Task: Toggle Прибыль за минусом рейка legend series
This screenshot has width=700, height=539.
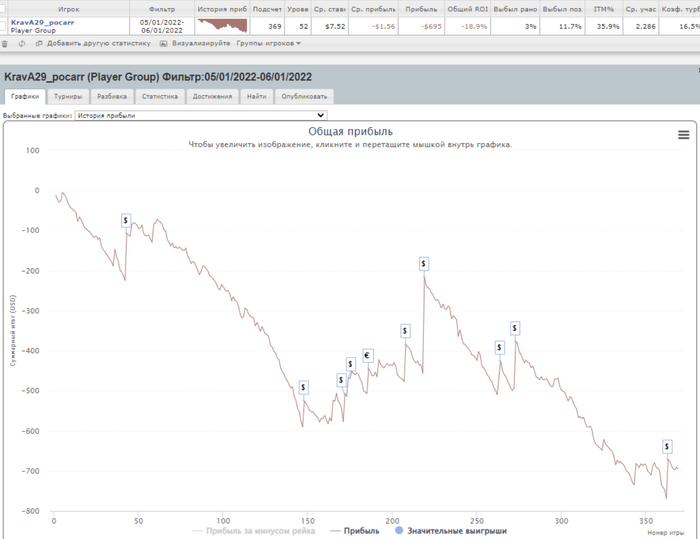Action: click(254, 531)
